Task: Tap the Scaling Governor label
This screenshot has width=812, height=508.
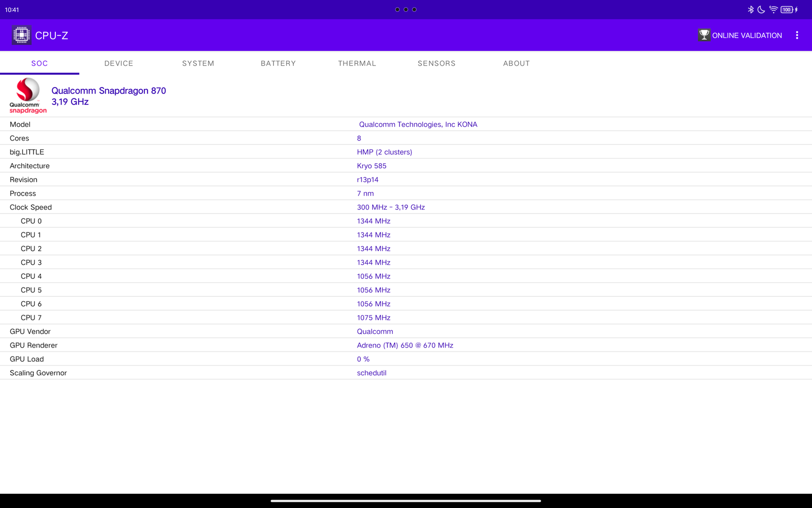Action: tap(38, 373)
